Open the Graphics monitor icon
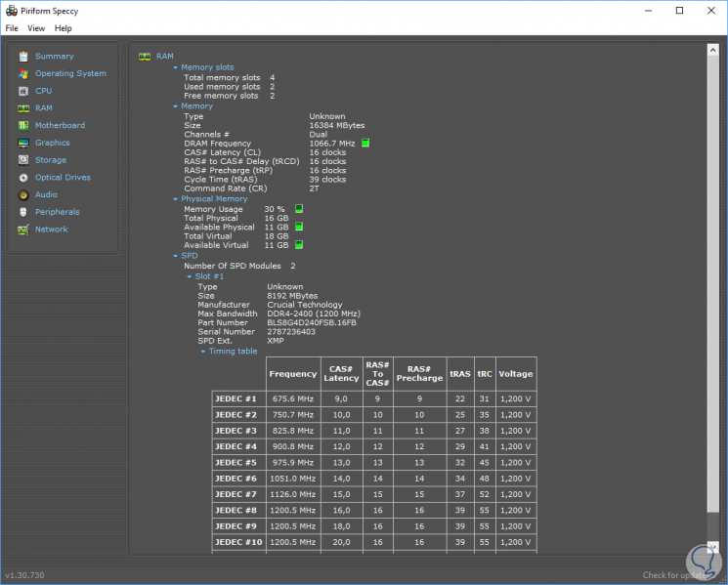The width and height of the screenshot is (728, 585). [22, 143]
